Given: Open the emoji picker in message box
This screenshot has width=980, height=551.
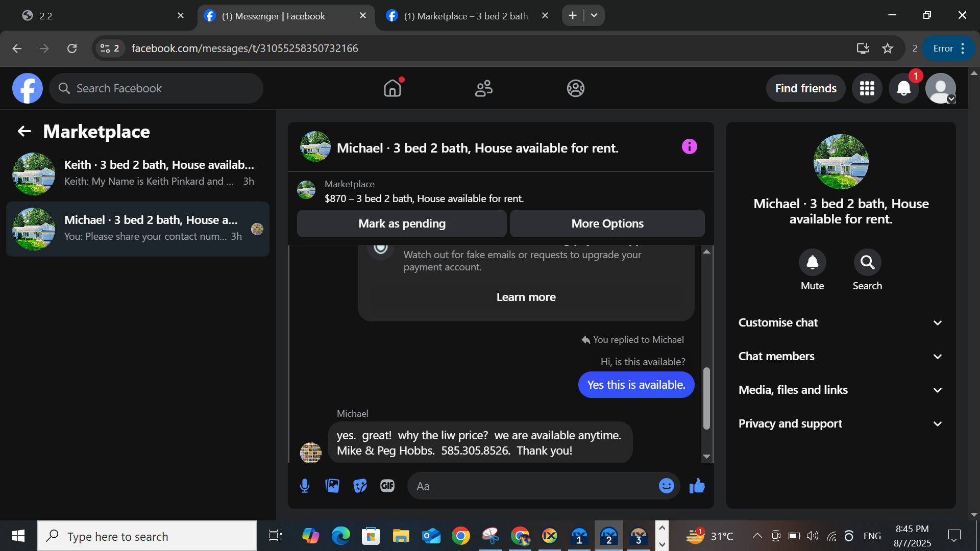Looking at the screenshot, I should coord(666,486).
